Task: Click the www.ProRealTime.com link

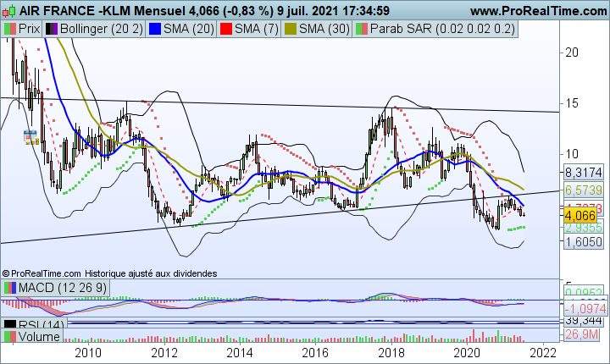Action: tap(539, 11)
